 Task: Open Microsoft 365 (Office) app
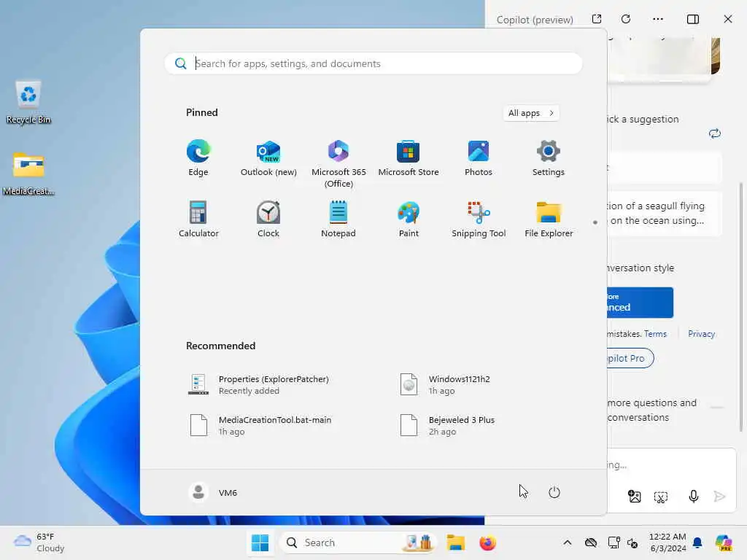(338, 164)
